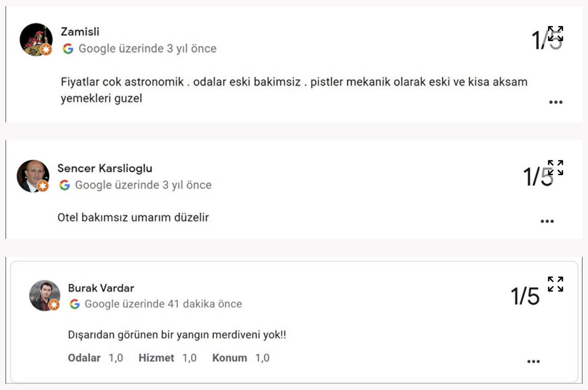Click the local guide badge on Zamisli's avatar

46,50
